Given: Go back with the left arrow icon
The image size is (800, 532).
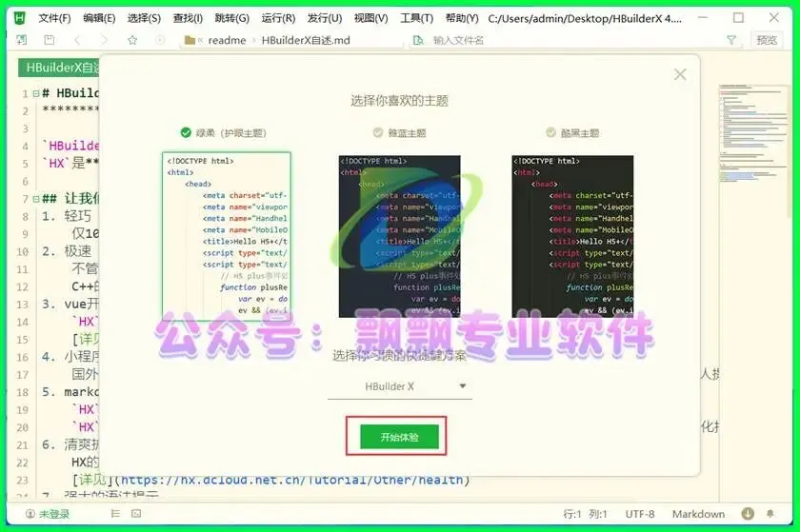Looking at the screenshot, I should coord(77,40).
